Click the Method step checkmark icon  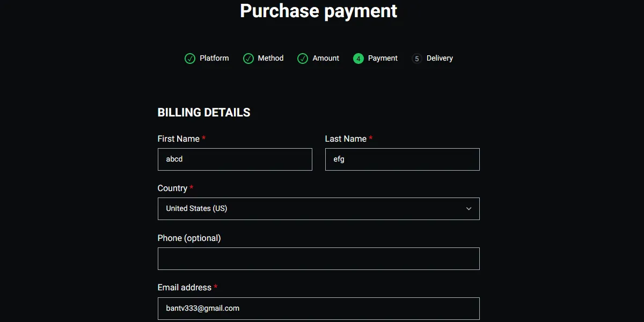pyautogui.click(x=248, y=58)
